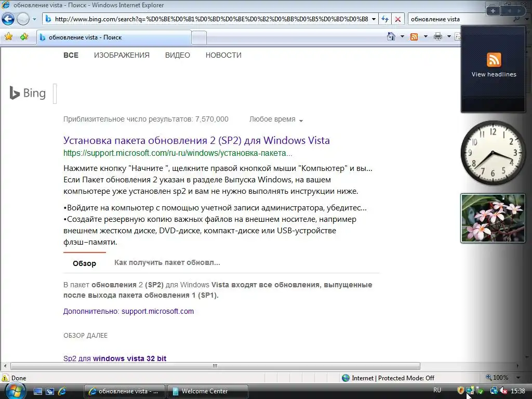Click the 'ОБЗОР ДАЛЕЕ' heading text
Screen dimensions: 532x399
86,336
